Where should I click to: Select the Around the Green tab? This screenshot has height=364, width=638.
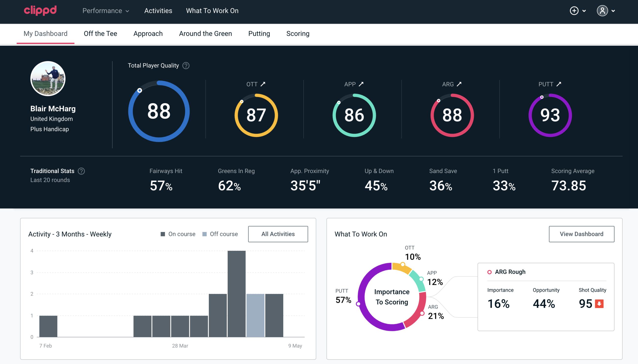pyautogui.click(x=205, y=33)
